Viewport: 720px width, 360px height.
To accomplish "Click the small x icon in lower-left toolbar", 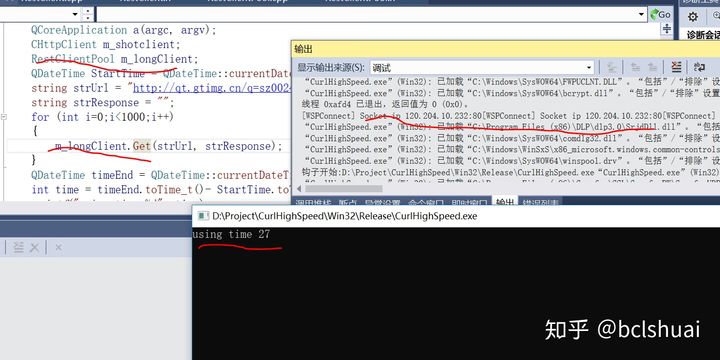I will point(58,248).
